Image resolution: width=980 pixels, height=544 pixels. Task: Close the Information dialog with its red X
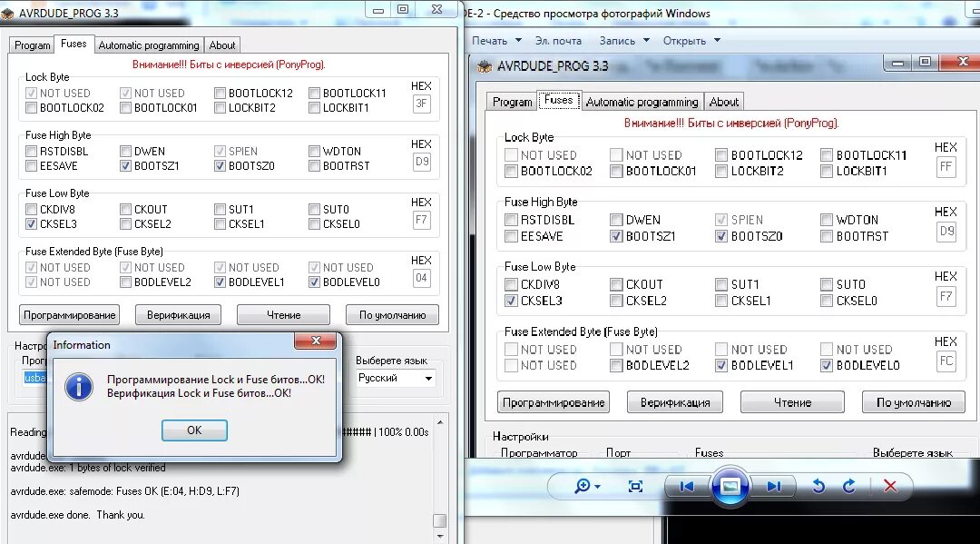pyautogui.click(x=316, y=341)
